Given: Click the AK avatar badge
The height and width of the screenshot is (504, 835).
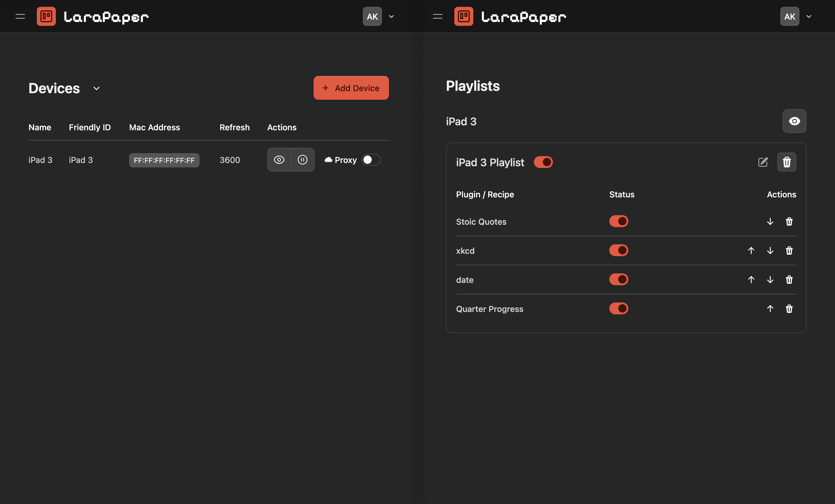Looking at the screenshot, I should (x=372, y=16).
